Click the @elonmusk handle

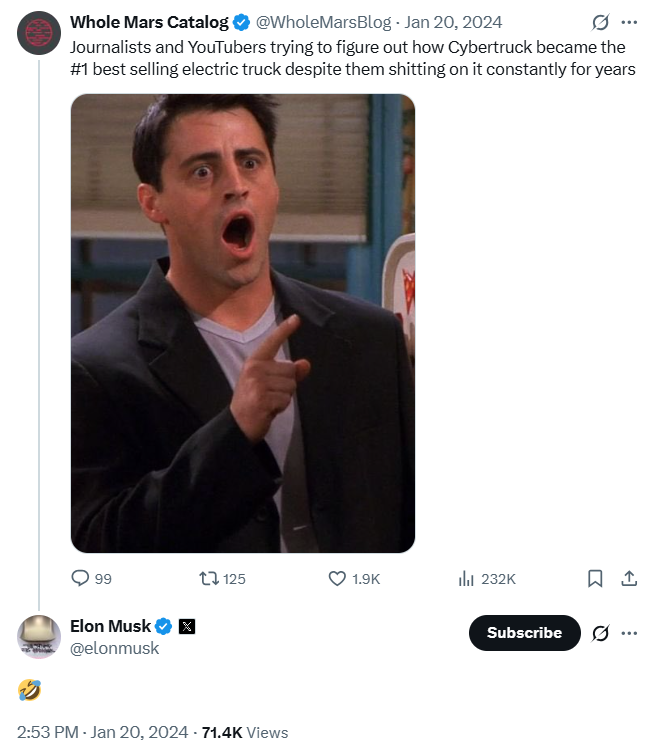pos(114,648)
